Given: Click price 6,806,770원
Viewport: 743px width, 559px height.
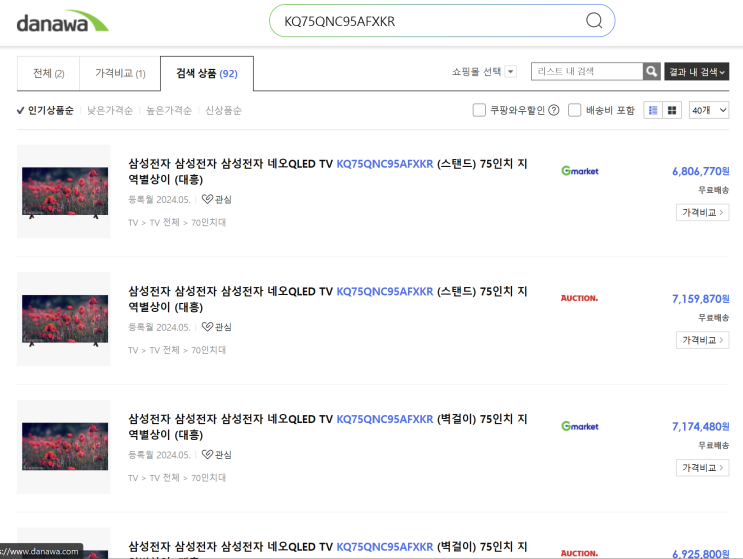Looking at the screenshot, I should tap(700, 171).
